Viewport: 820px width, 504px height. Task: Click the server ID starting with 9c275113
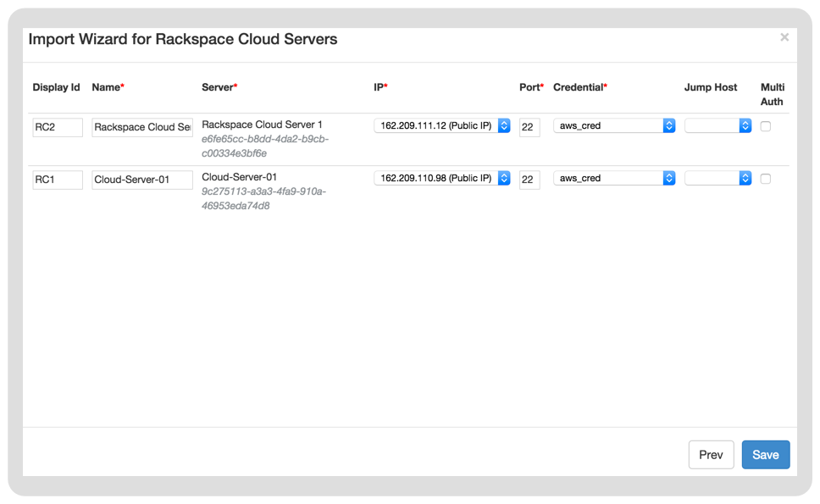coord(263,199)
